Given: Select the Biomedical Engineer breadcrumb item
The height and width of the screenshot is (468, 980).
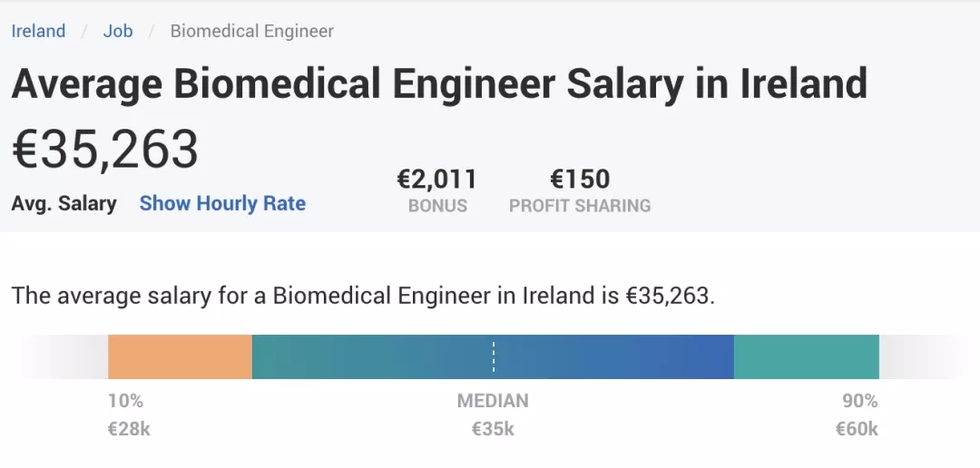Looking at the screenshot, I should tap(251, 31).
